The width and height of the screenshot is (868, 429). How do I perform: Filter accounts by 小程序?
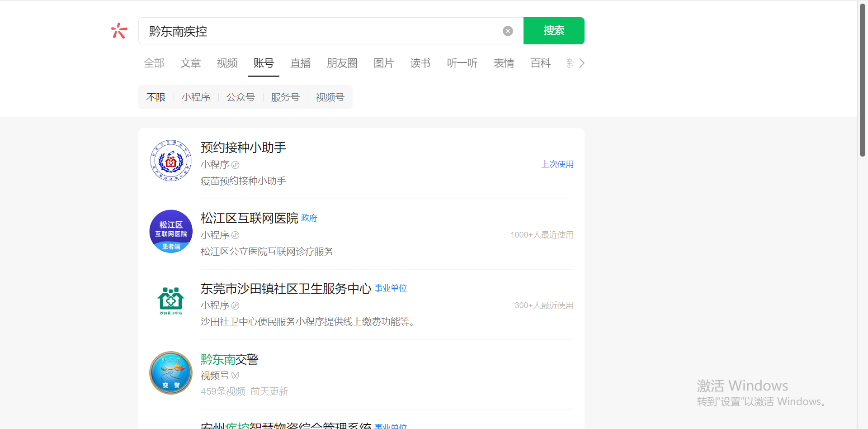(196, 97)
